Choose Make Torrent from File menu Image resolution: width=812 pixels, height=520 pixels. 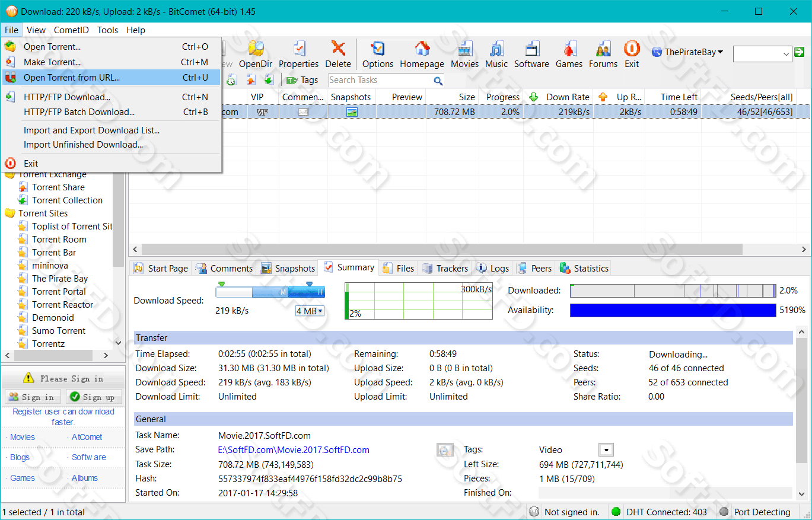click(x=112, y=62)
